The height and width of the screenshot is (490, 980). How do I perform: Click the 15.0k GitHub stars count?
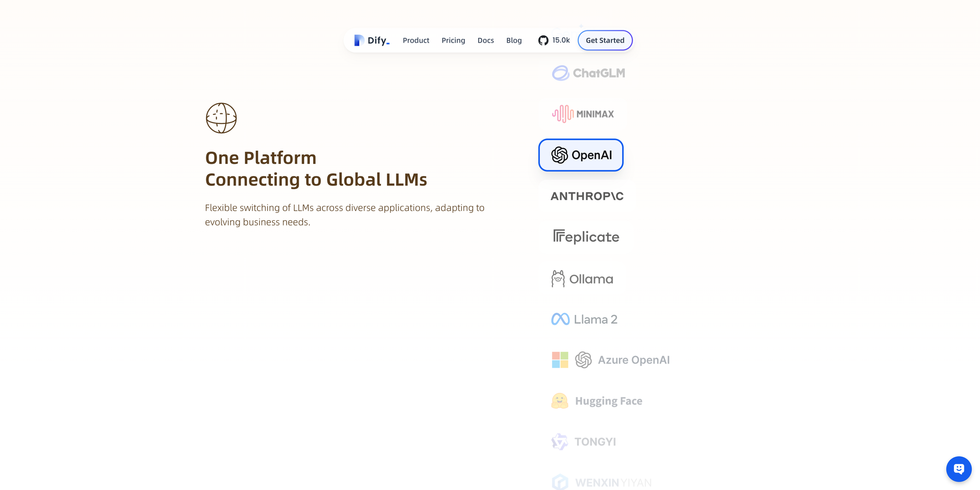[x=561, y=40]
